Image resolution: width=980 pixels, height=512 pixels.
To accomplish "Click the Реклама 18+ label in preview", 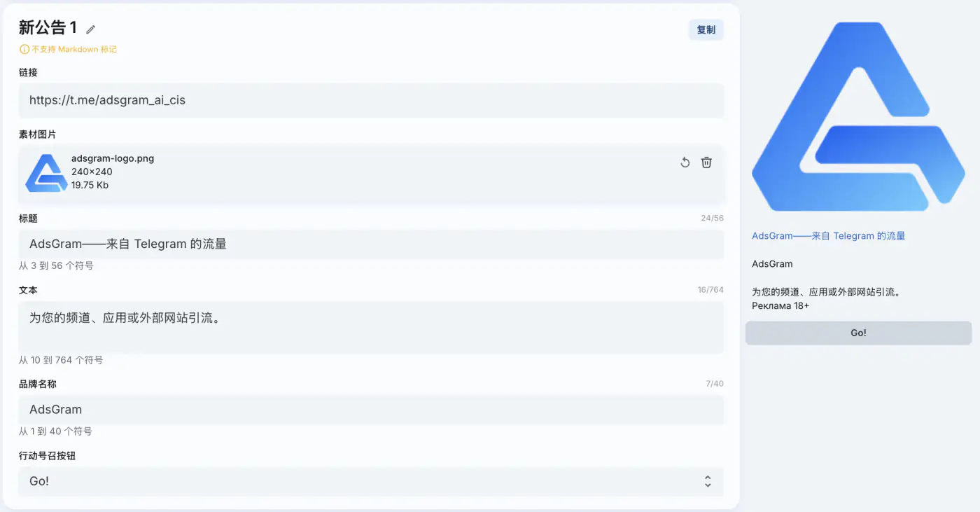I will click(780, 305).
